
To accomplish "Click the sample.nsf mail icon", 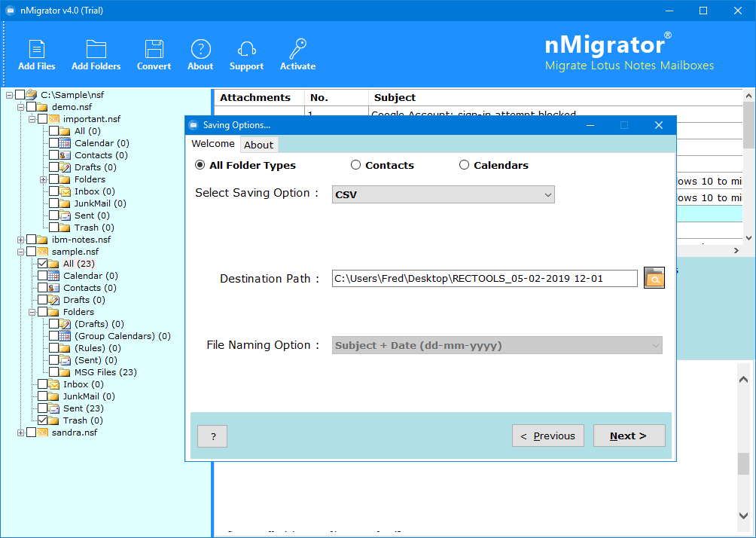I will click(x=43, y=252).
